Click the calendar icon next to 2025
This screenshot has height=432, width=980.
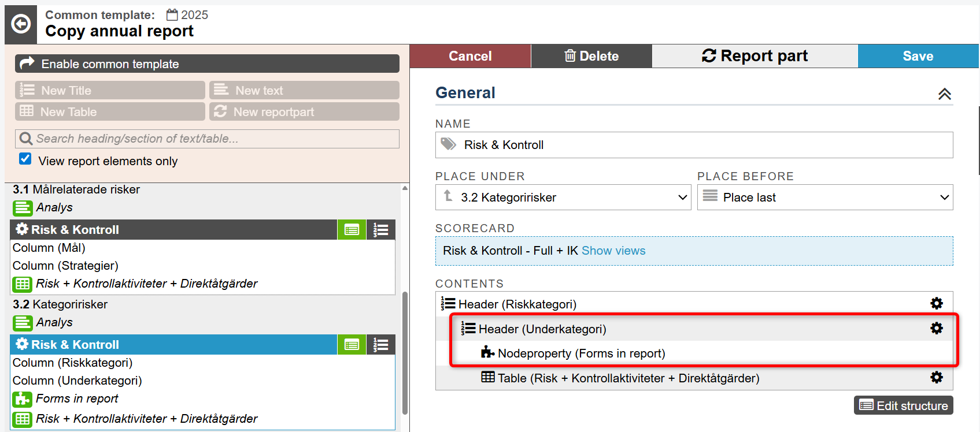point(172,15)
